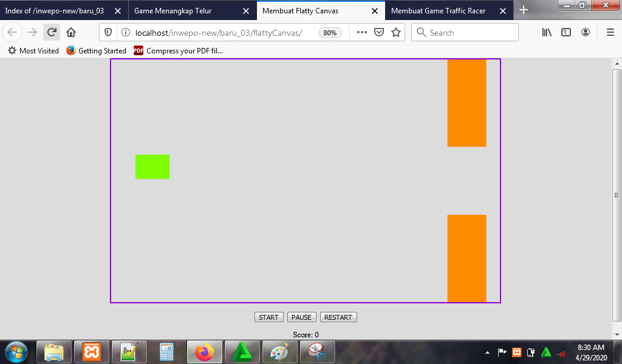Open the Firefox hamburger menu
Image resolution: width=622 pixels, height=364 pixels.
coord(610,33)
